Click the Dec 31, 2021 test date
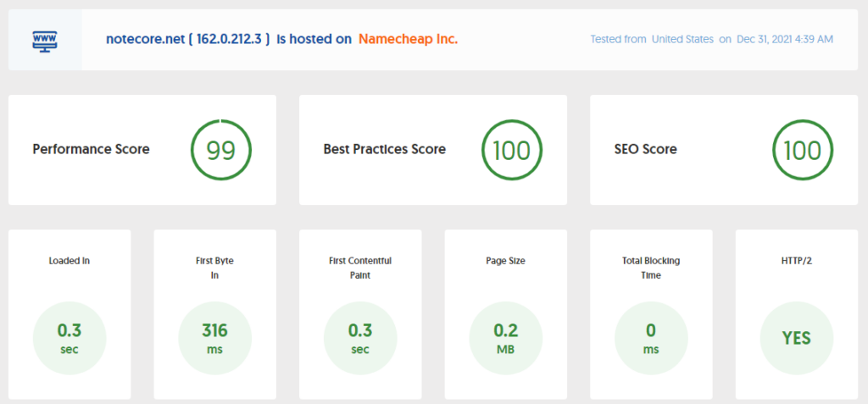Viewport: 868px width, 404px height. pyautogui.click(x=785, y=40)
